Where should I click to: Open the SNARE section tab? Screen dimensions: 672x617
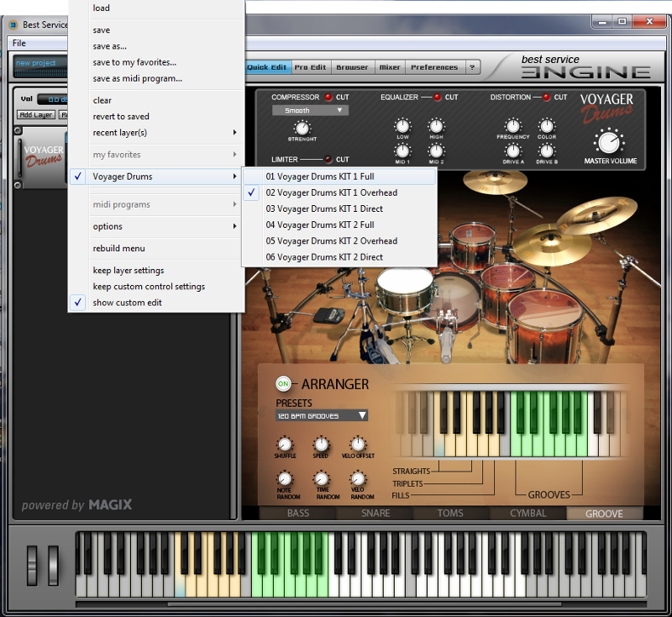(375, 514)
